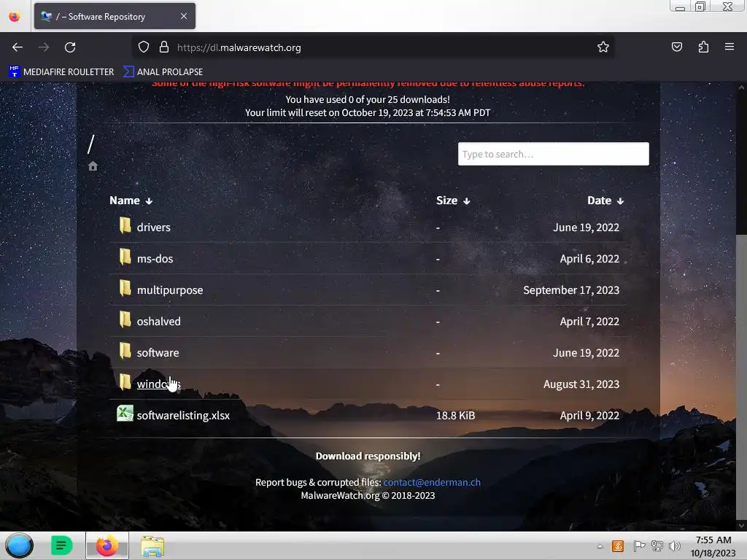Open the MEDIAFIRE ROULETTER bookmark

[x=61, y=72]
